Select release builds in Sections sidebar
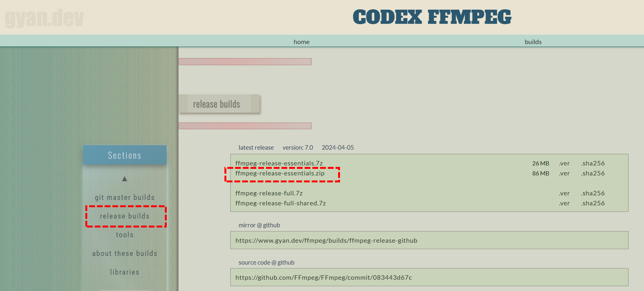Viewport: 644px width, 291px height. tap(125, 216)
